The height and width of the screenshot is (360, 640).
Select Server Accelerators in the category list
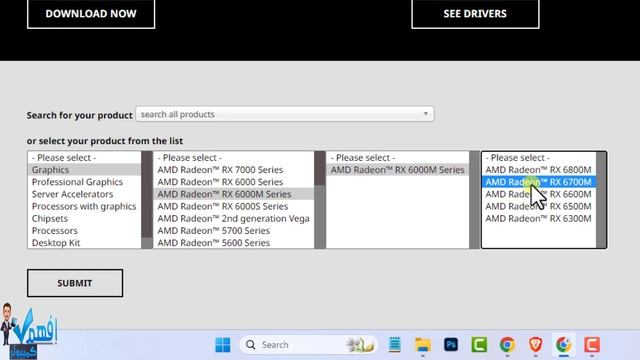(84, 194)
